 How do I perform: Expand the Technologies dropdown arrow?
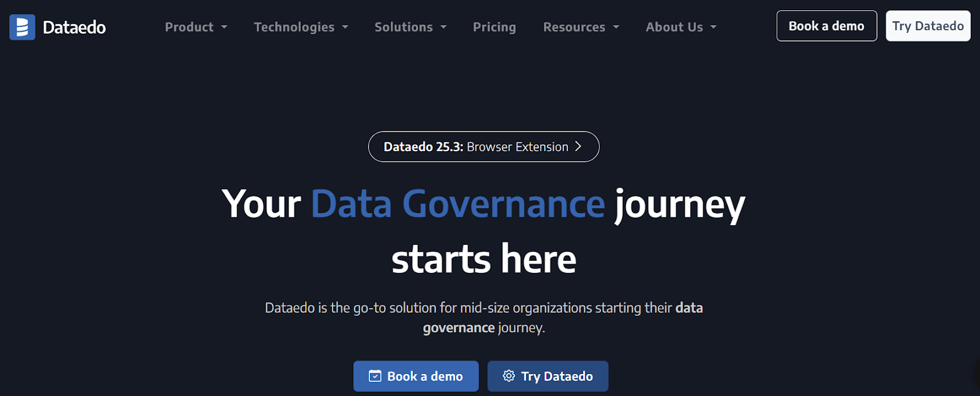coord(345,28)
